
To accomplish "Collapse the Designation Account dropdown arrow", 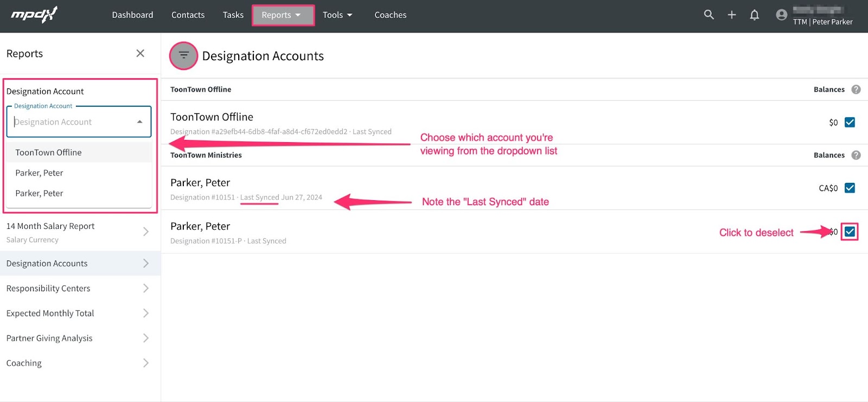I will tap(139, 122).
